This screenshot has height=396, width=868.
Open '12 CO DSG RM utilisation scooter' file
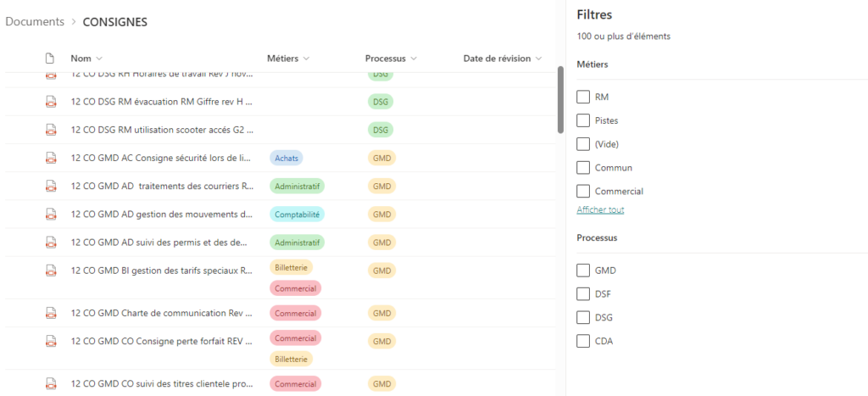point(162,130)
